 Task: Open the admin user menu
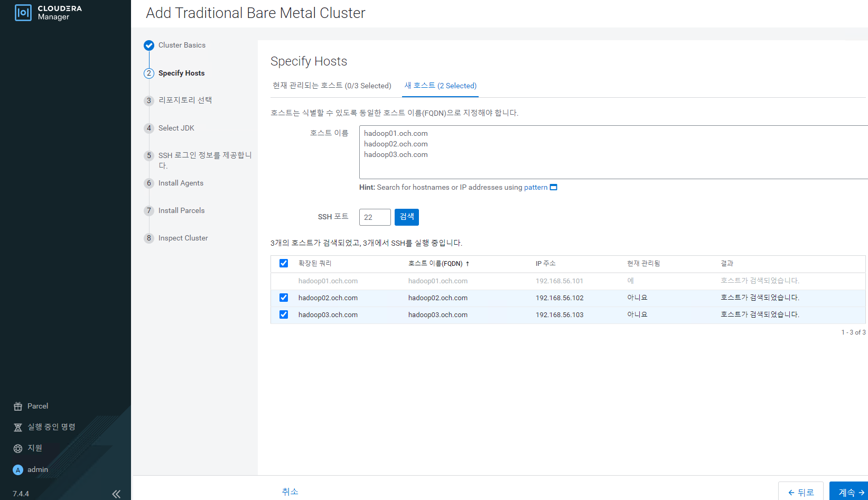click(x=38, y=470)
